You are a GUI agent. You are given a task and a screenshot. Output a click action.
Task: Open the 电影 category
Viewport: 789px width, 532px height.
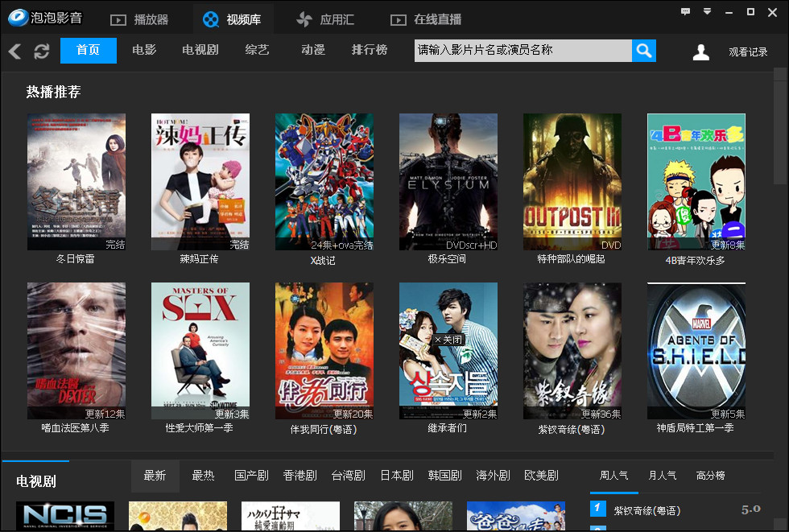(x=144, y=50)
